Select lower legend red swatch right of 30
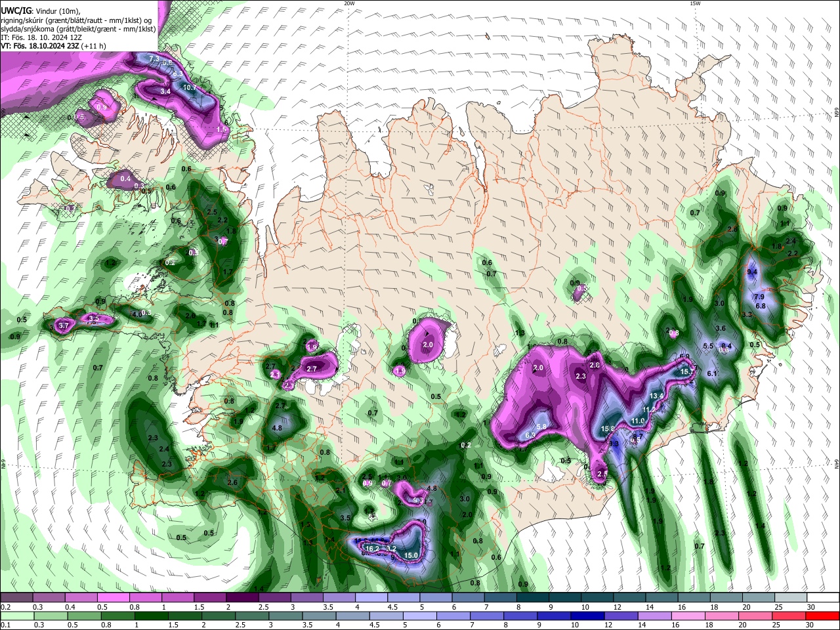Viewport: 840px width, 630px height. [x=823, y=616]
